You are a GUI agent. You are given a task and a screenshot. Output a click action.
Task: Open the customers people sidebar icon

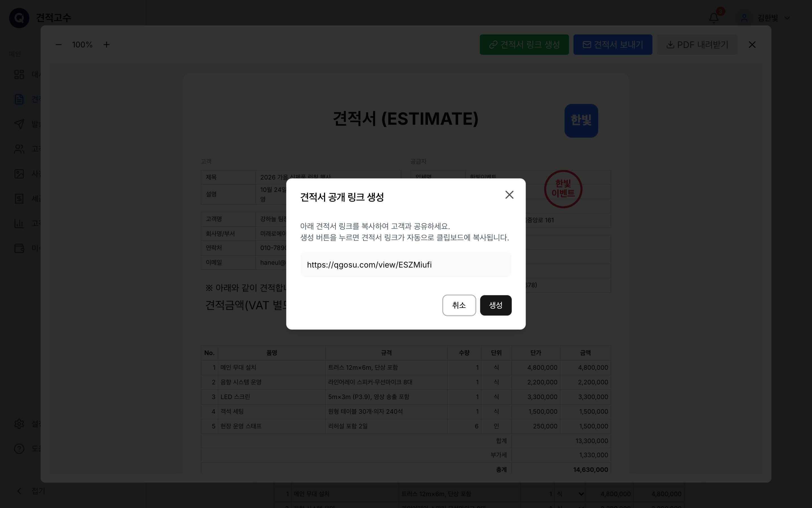[19, 149]
